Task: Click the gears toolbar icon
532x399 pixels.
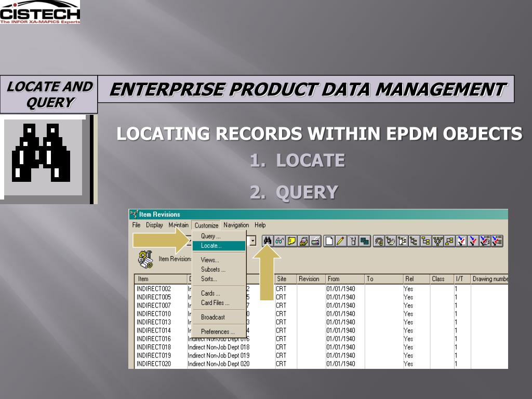Action: click(x=379, y=241)
